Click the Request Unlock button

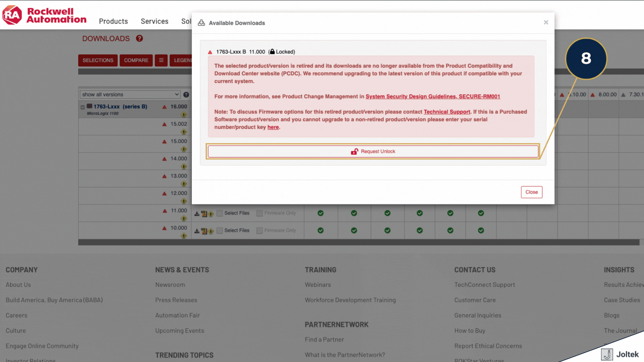point(373,151)
